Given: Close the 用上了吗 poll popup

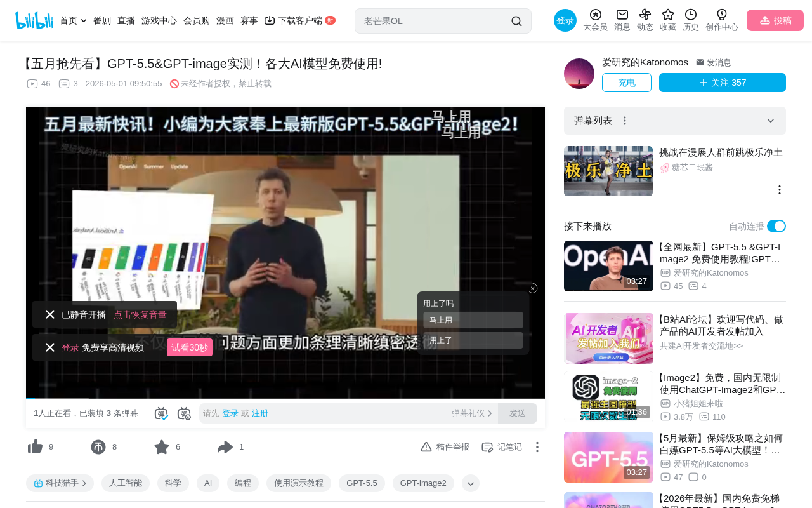Looking at the screenshot, I should (533, 288).
